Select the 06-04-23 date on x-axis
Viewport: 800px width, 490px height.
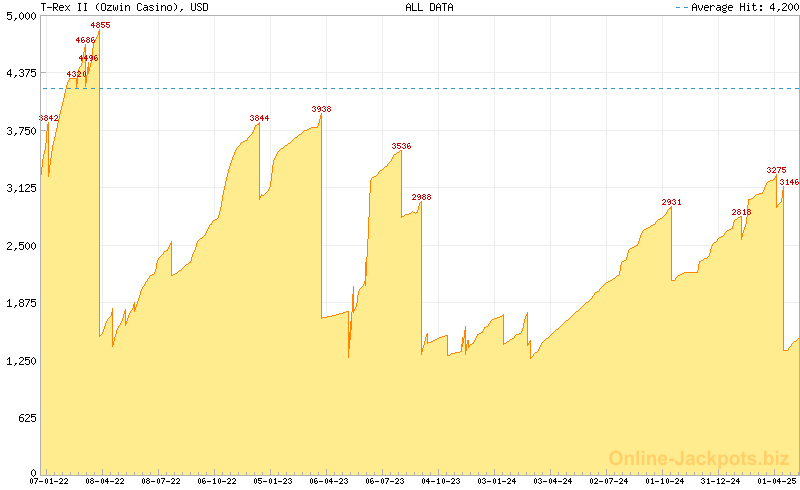[x=329, y=481]
